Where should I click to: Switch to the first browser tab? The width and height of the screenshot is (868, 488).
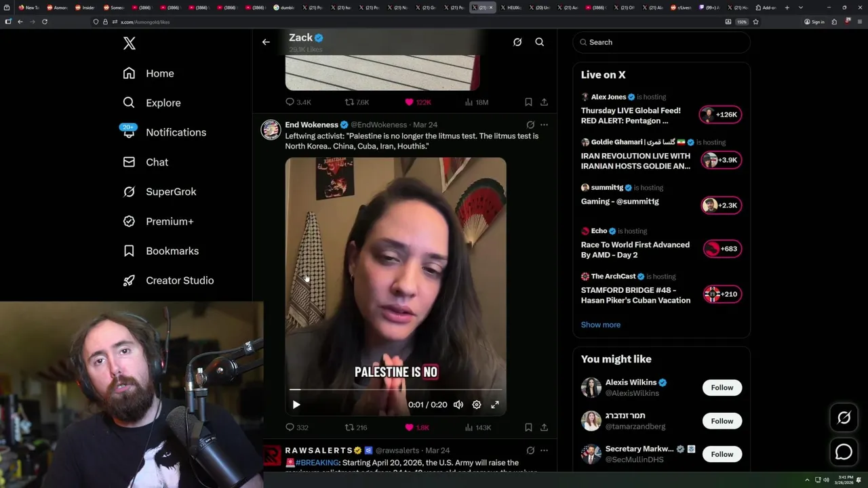coord(29,7)
